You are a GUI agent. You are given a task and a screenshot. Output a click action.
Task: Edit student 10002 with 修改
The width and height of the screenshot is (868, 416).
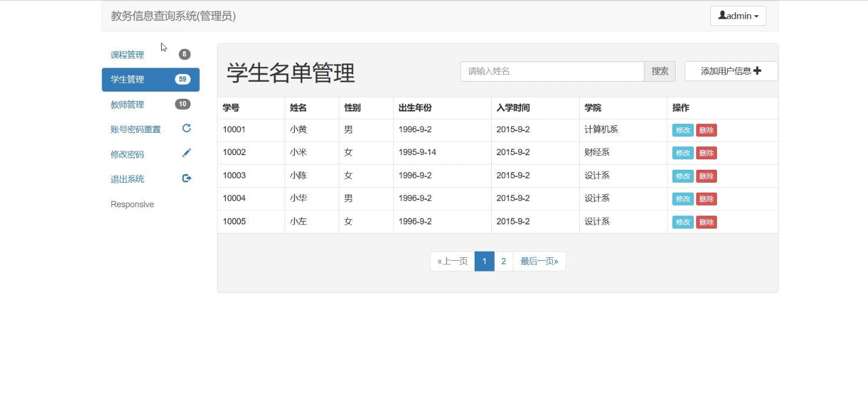pyautogui.click(x=683, y=153)
